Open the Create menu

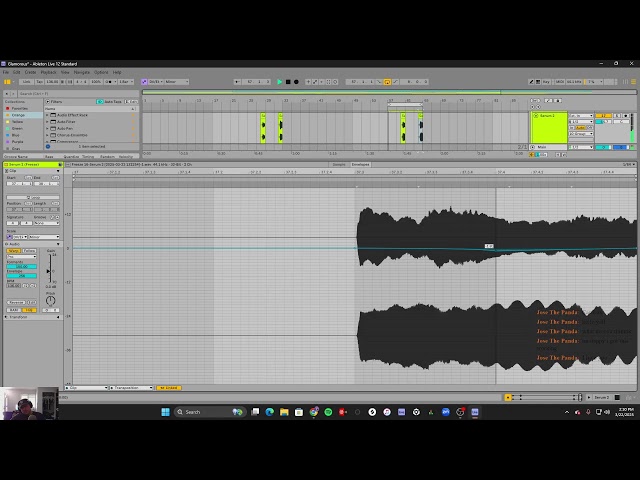click(30, 72)
